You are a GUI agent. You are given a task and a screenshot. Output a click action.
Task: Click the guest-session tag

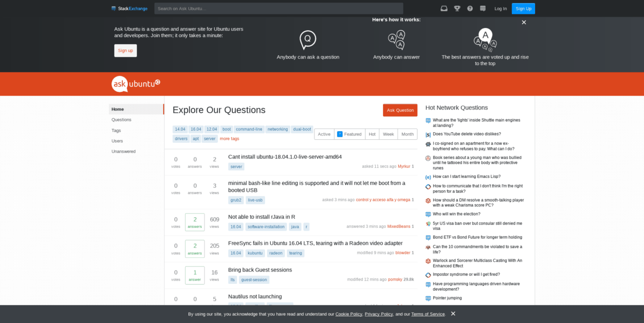(x=254, y=279)
